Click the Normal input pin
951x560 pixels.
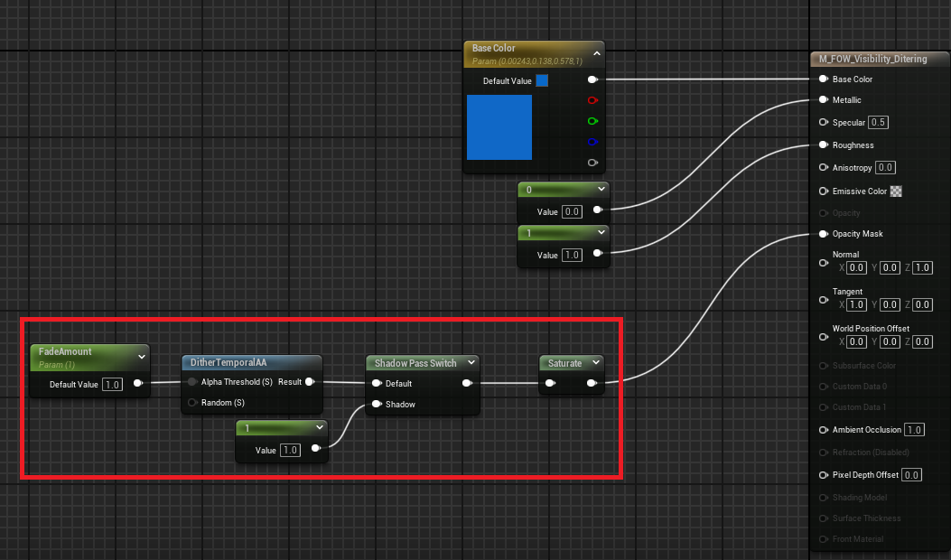[x=823, y=263]
